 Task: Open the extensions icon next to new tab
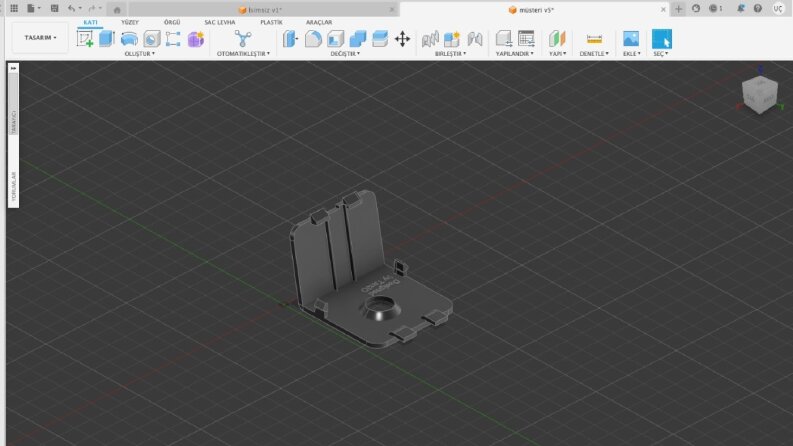click(x=696, y=9)
